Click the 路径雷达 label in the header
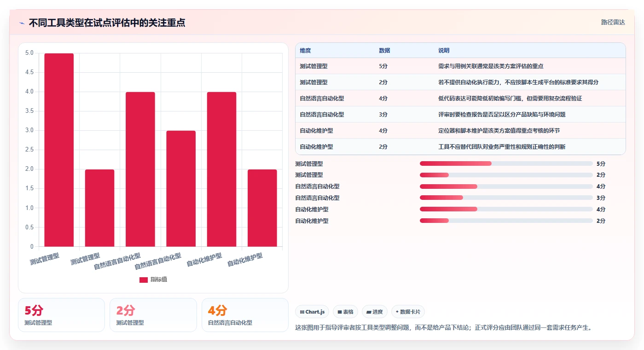Viewport: 644px width, 350px height. [x=613, y=22]
